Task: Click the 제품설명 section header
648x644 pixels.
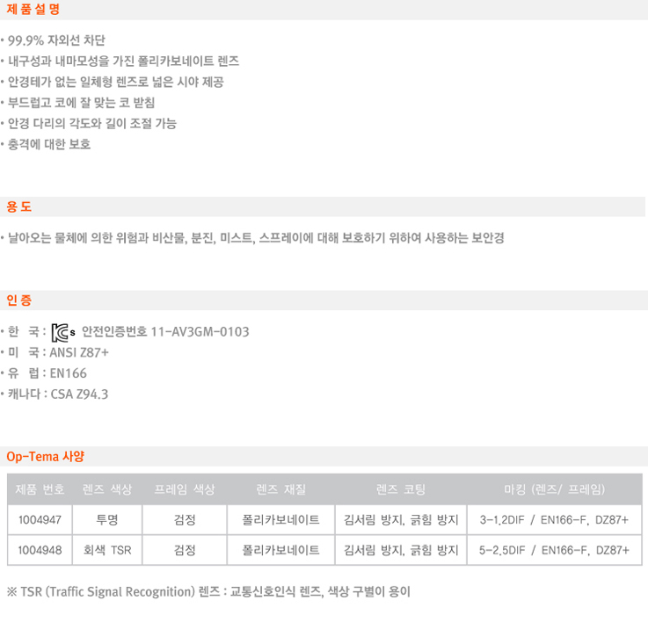Action: 33,9
